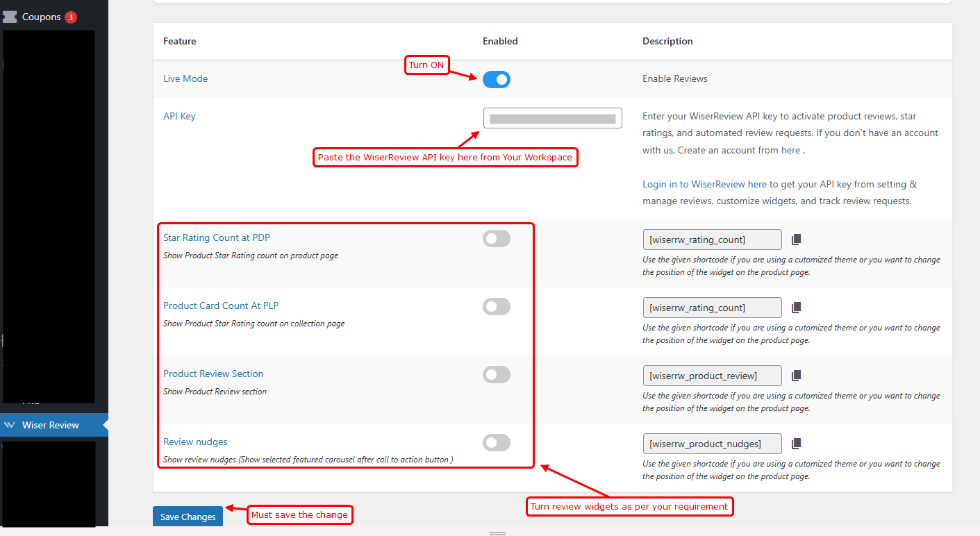Click 'Show Product Star Rating count on product page' text
Image resolution: width=980 pixels, height=536 pixels.
(x=251, y=256)
